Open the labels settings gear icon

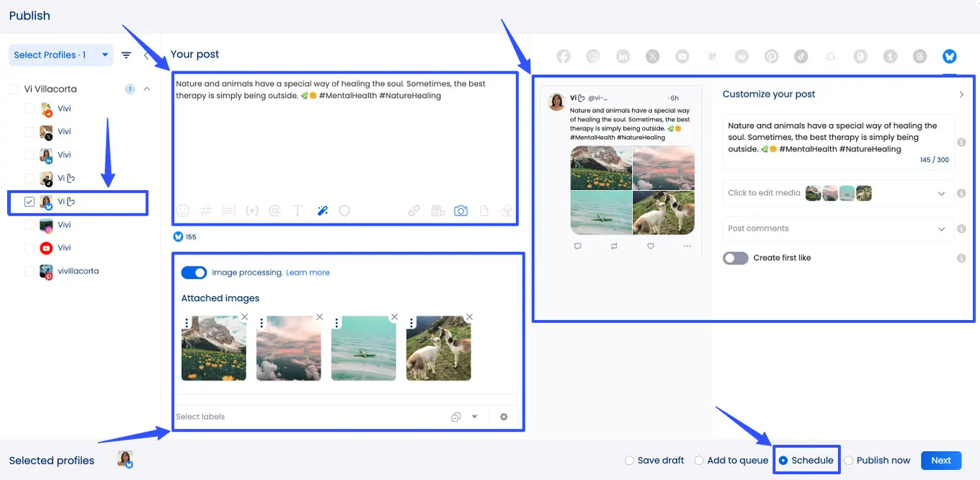click(x=504, y=417)
